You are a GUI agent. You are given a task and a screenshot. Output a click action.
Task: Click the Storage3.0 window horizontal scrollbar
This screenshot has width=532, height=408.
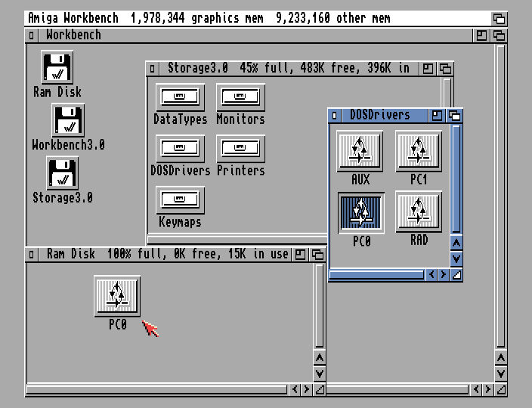(237, 240)
